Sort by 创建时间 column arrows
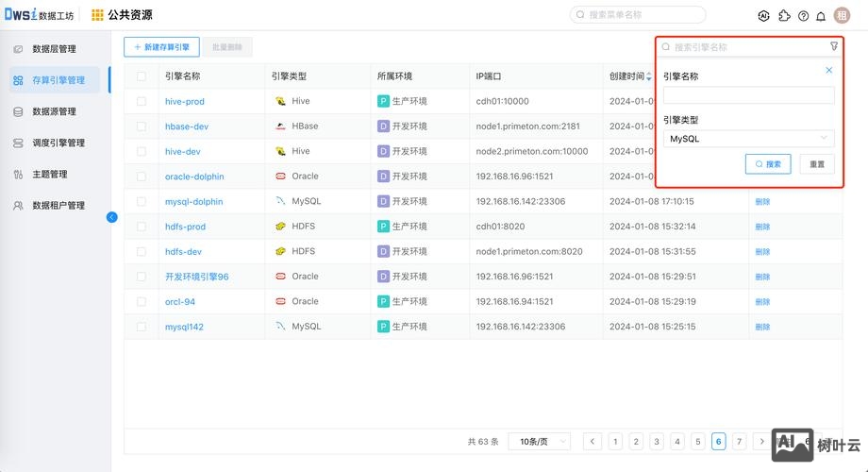 (x=649, y=76)
